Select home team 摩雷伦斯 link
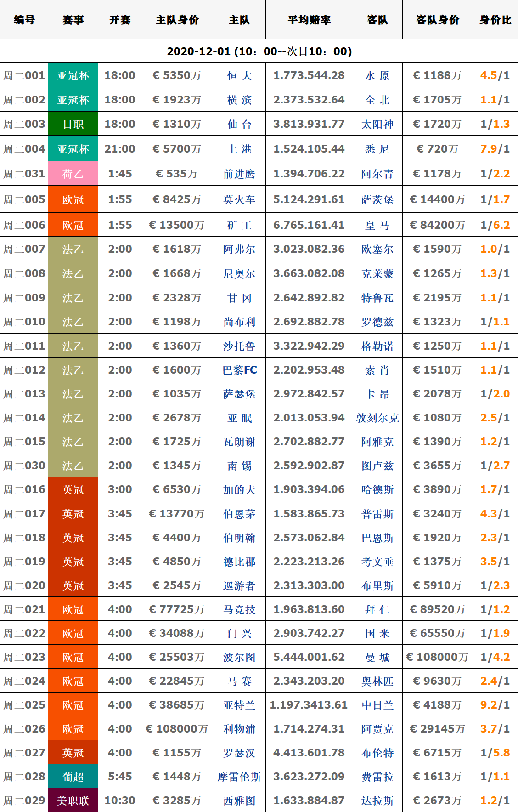Screen dimensions: 518x812 (239, 777)
